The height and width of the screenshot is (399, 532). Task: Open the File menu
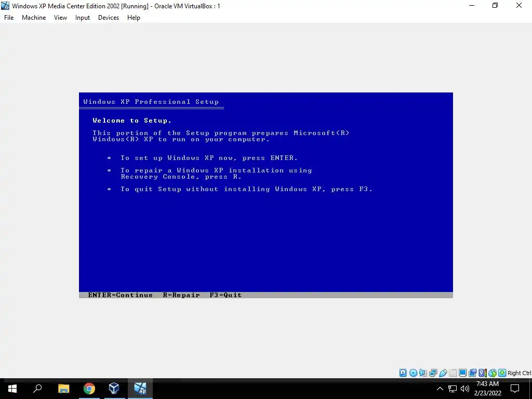[9, 18]
